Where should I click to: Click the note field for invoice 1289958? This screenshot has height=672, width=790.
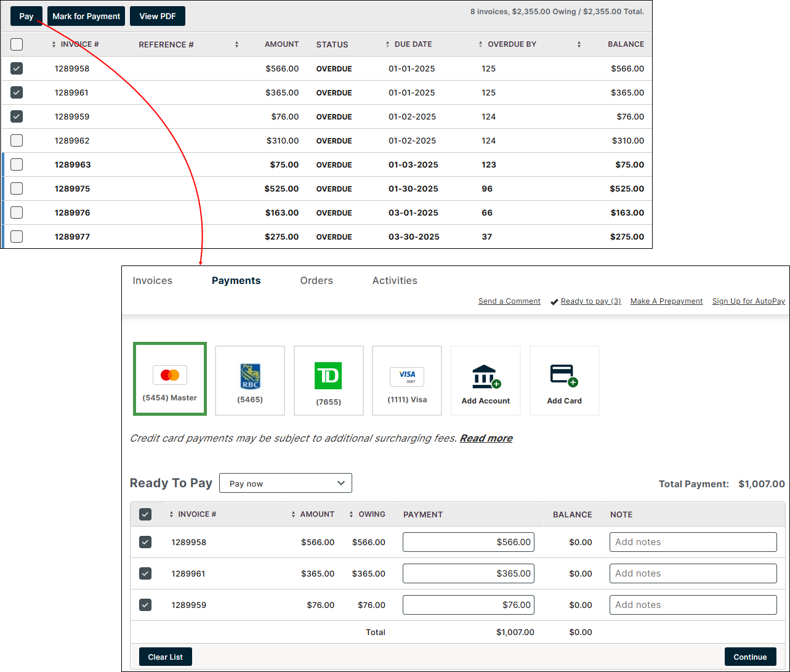[693, 542]
